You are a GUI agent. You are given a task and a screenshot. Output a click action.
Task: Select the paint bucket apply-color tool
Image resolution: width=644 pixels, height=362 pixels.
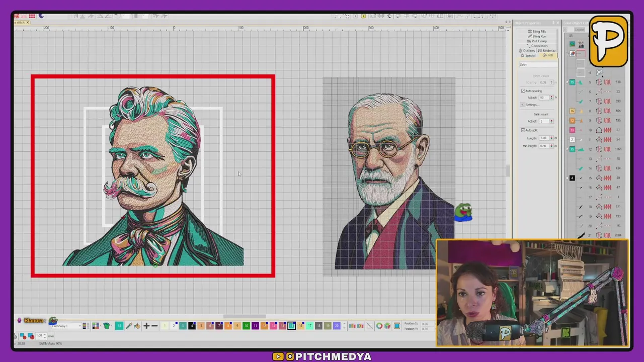pos(137,326)
